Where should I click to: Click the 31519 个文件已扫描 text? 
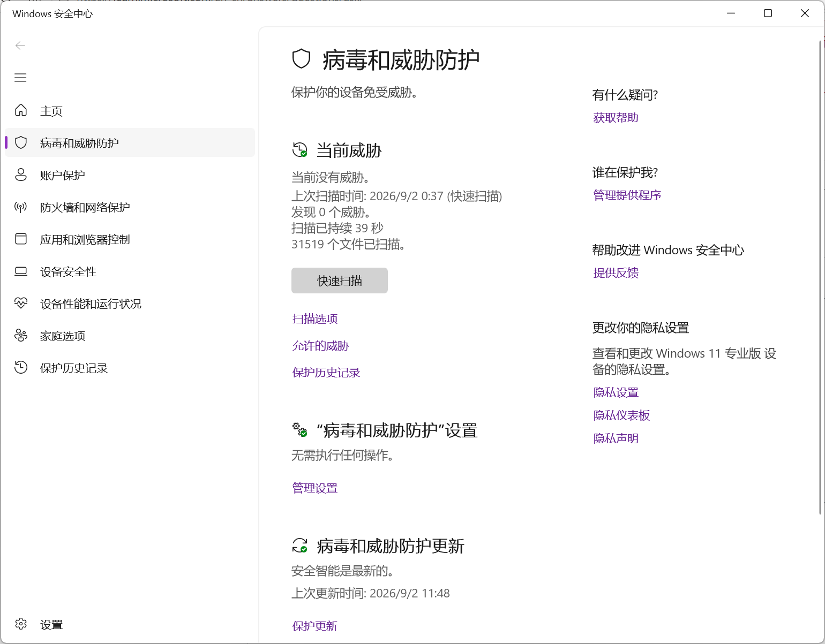tap(348, 245)
